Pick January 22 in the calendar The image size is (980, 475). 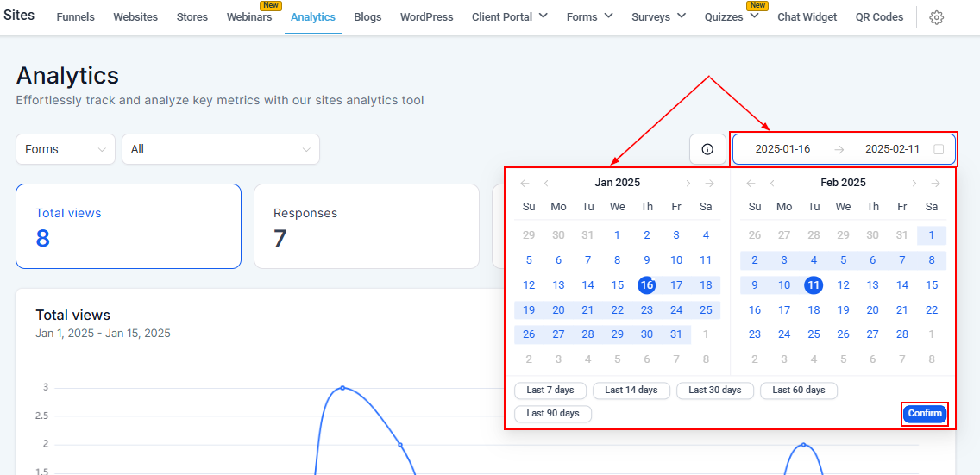617,310
